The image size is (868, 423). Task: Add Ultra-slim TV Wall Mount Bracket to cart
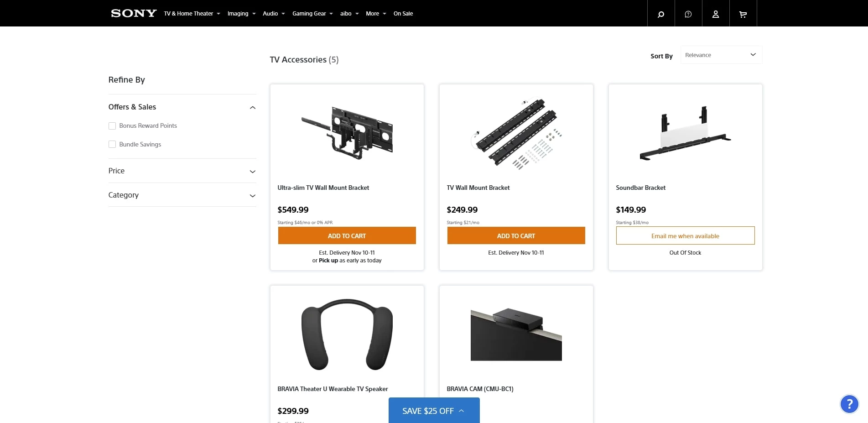(347, 235)
